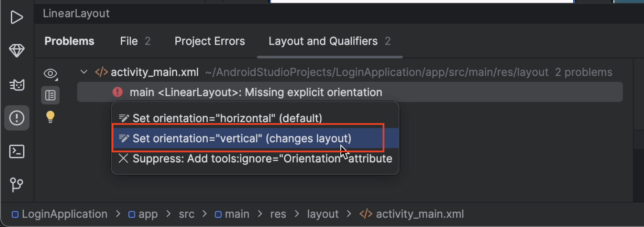644x227 pixels.
Task: Collapse the activity_main.xml tree node
Action: [84, 72]
